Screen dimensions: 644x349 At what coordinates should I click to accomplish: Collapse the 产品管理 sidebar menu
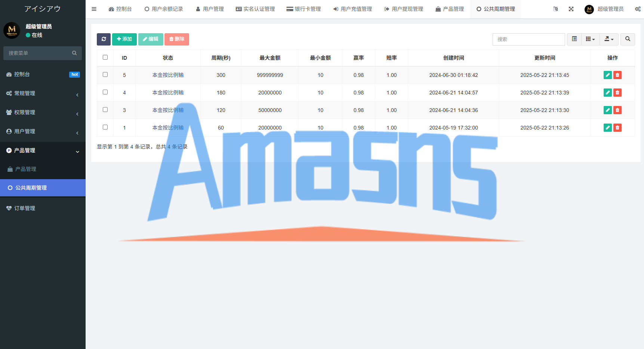coord(43,150)
